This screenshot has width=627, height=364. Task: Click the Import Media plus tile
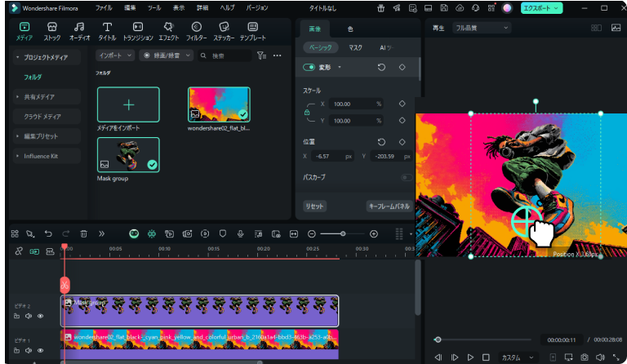coord(128,104)
